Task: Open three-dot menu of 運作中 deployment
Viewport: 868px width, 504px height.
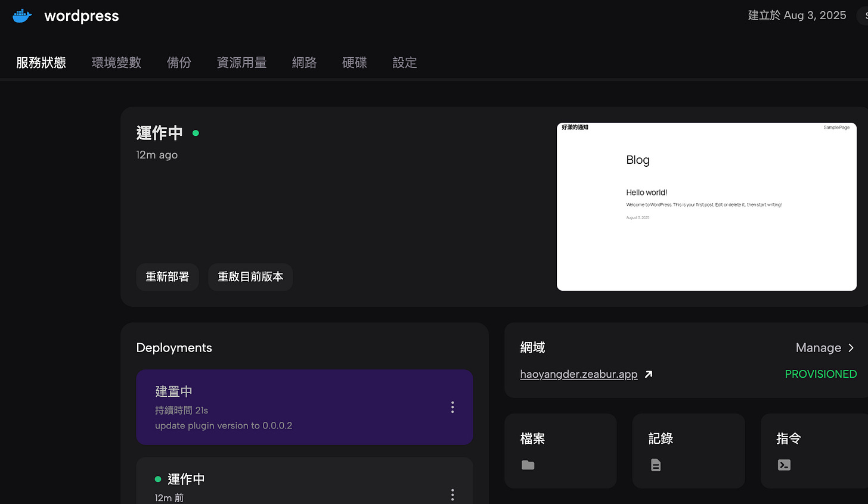Action: click(452, 494)
